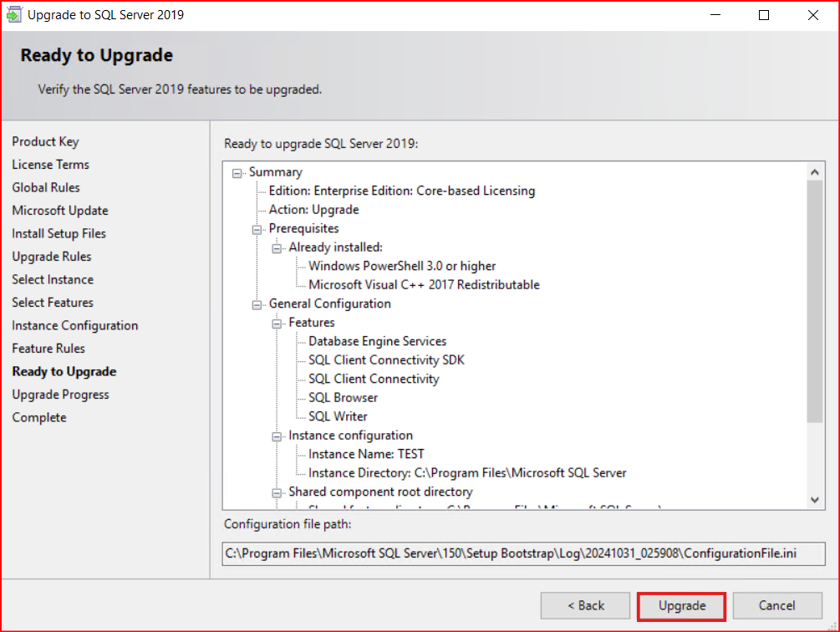
Task: Click the Upgrade button
Action: click(681, 605)
